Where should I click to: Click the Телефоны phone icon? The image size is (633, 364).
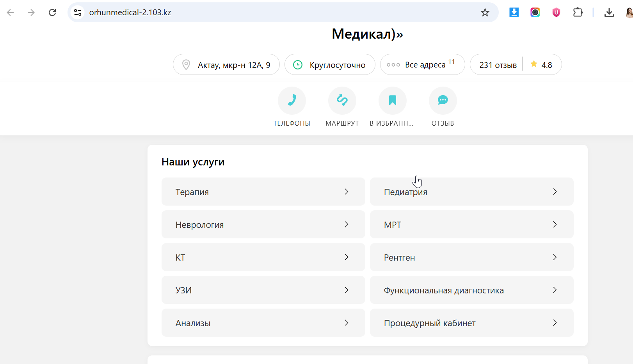(292, 100)
